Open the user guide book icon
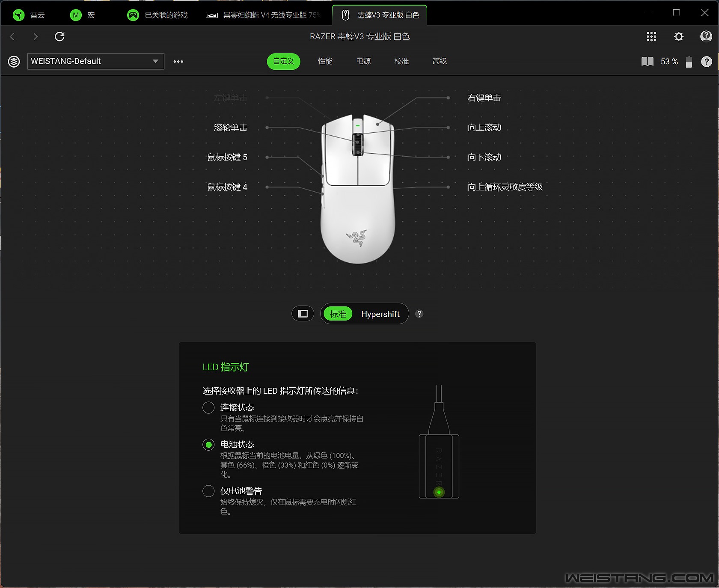 (648, 62)
